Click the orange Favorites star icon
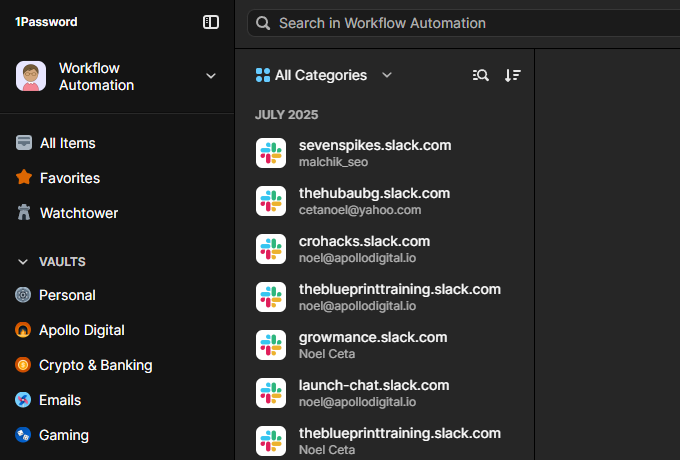Image resolution: width=680 pixels, height=460 pixels. tap(24, 177)
